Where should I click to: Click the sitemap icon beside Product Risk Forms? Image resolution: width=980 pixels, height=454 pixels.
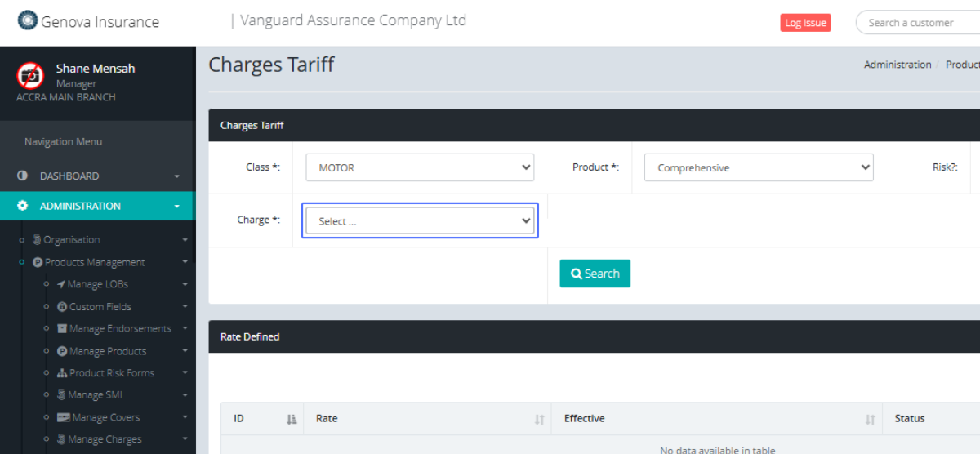click(x=62, y=373)
